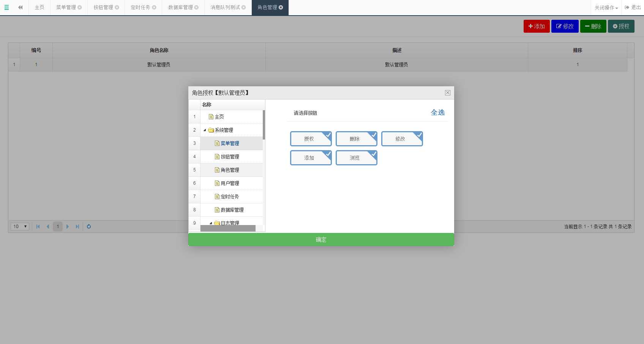The width and height of the screenshot is (644, 344).
Task: Select 用户管理 in the role tree
Action: (x=230, y=183)
